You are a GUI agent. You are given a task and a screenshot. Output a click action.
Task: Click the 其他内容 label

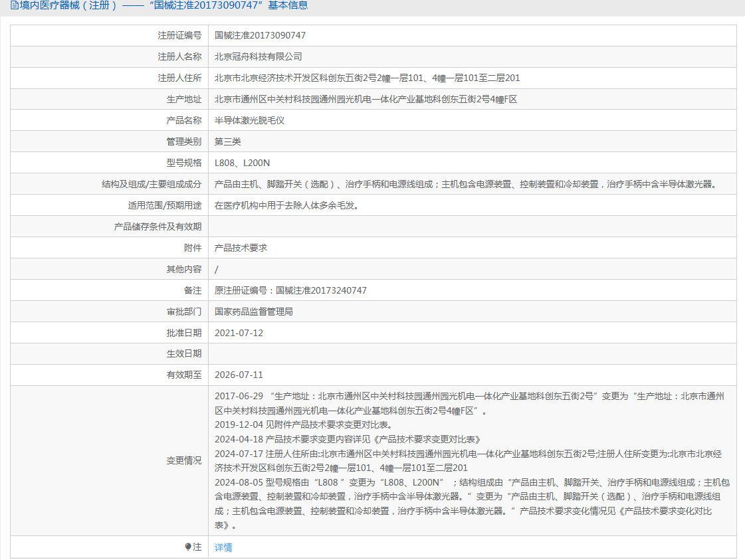tap(184, 269)
